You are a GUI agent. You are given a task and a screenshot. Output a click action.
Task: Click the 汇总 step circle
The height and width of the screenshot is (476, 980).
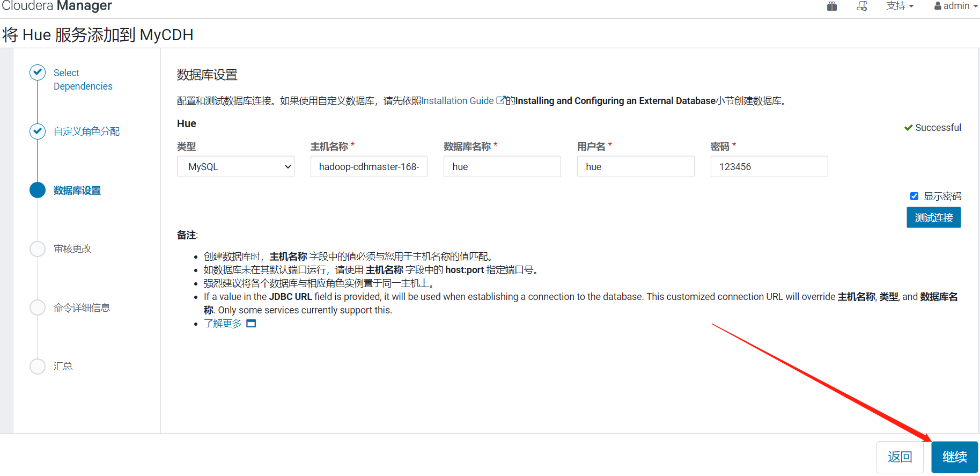point(38,366)
